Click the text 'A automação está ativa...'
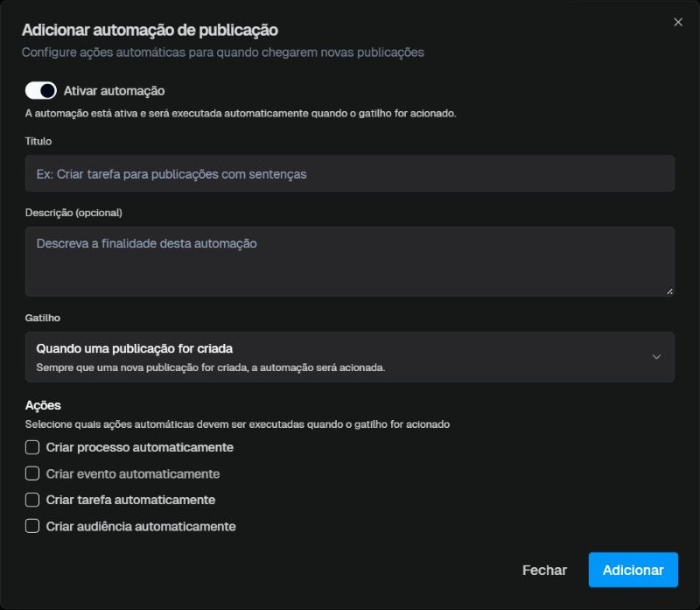 (x=241, y=114)
